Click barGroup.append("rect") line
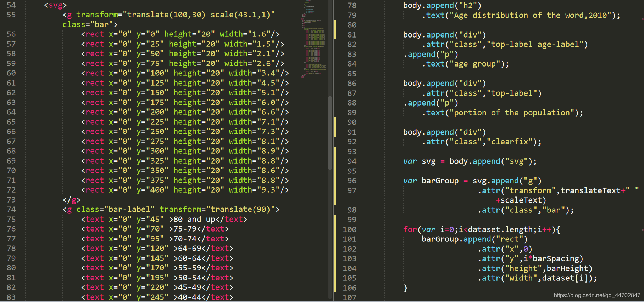 tap(474, 239)
